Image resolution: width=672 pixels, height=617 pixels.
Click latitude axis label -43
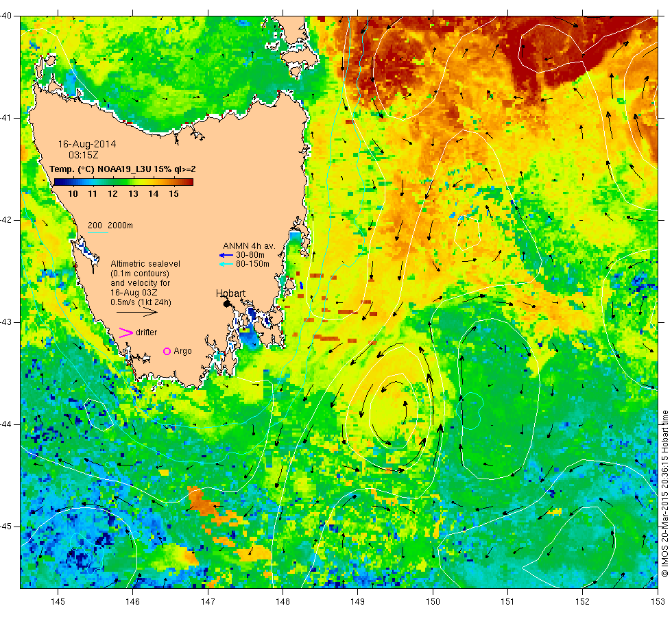6,322
